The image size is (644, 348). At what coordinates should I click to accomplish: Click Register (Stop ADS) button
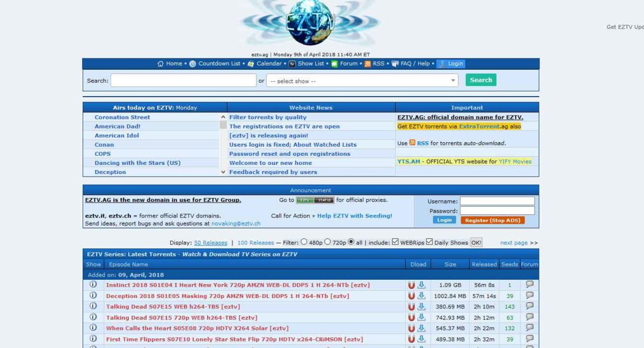(492, 220)
